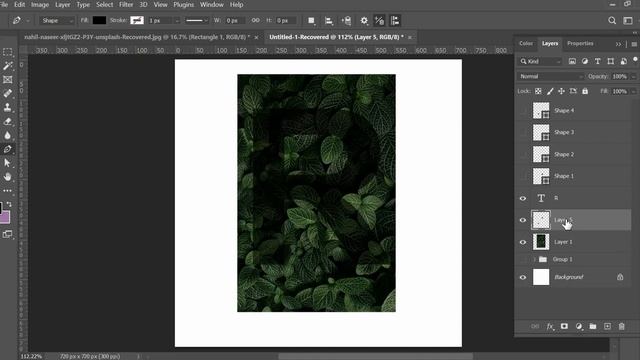Hide Layer 1 using its eye icon
640x360 pixels.
(x=523, y=242)
